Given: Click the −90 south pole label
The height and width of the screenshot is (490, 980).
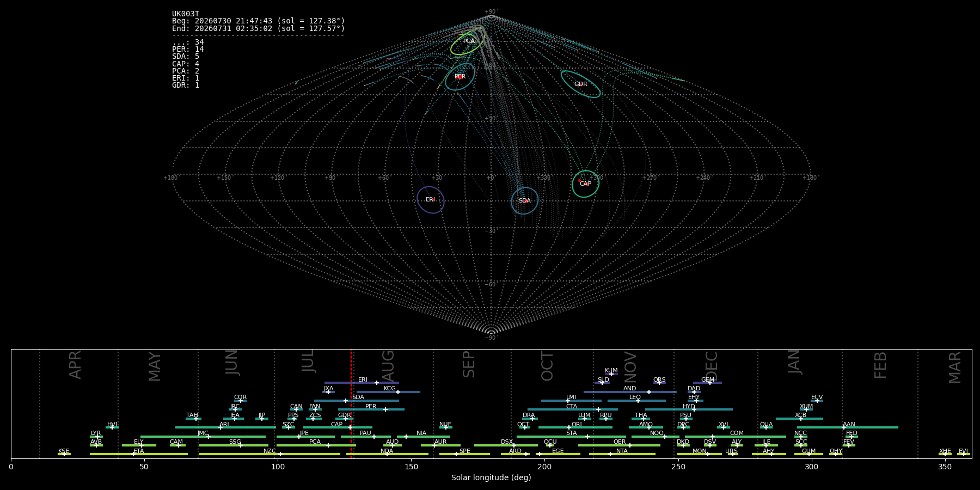Looking at the screenshot, I should tap(491, 338).
